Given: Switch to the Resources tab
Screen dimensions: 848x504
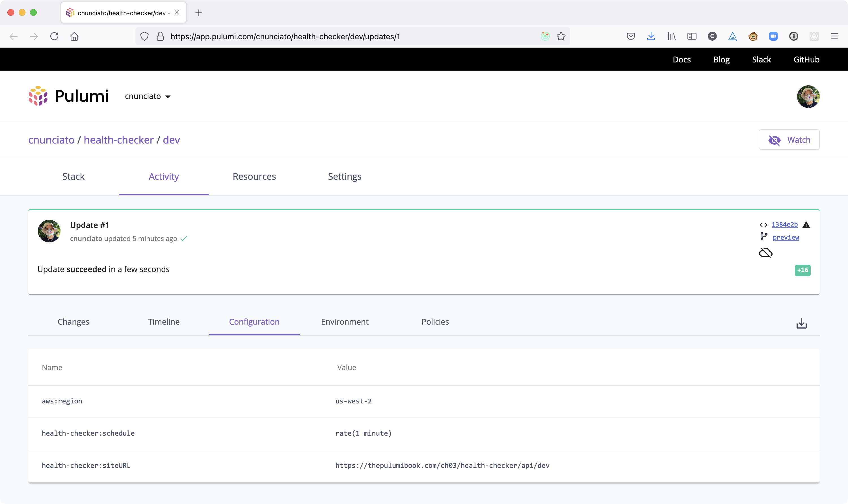Looking at the screenshot, I should tap(254, 177).
